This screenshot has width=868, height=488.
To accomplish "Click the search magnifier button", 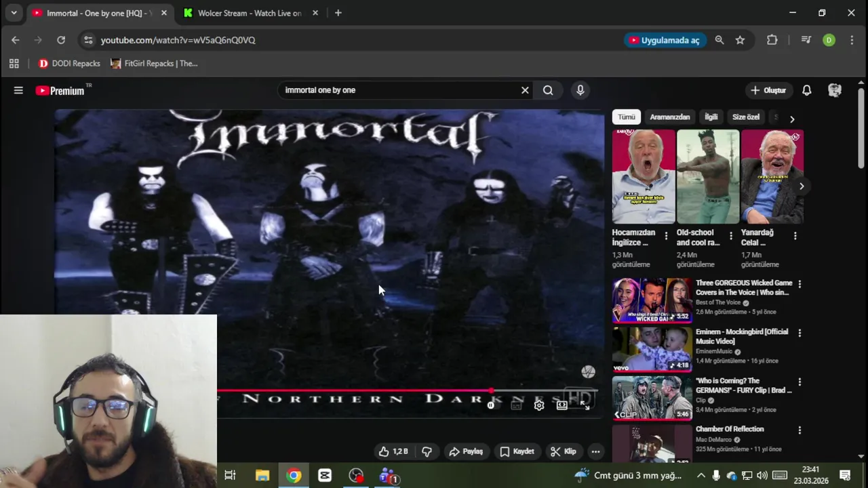I will click(x=548, y=90).
